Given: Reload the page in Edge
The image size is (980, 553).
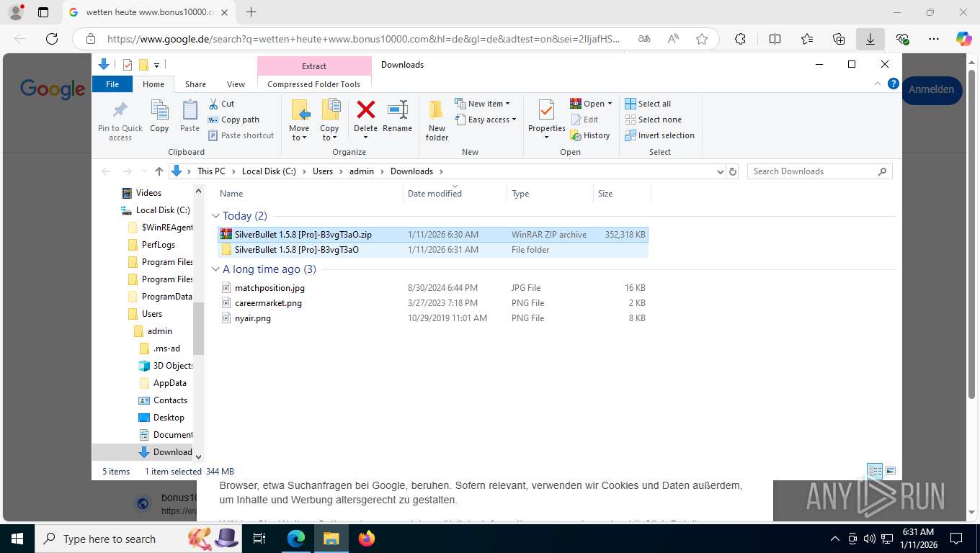Looking at the screenshot, I should (x=52, y=39).
